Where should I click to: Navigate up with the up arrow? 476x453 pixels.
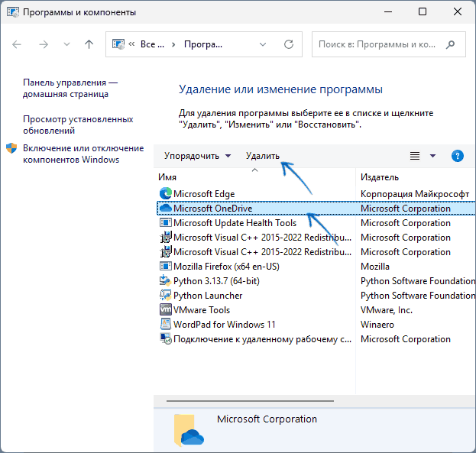(89, 45)
